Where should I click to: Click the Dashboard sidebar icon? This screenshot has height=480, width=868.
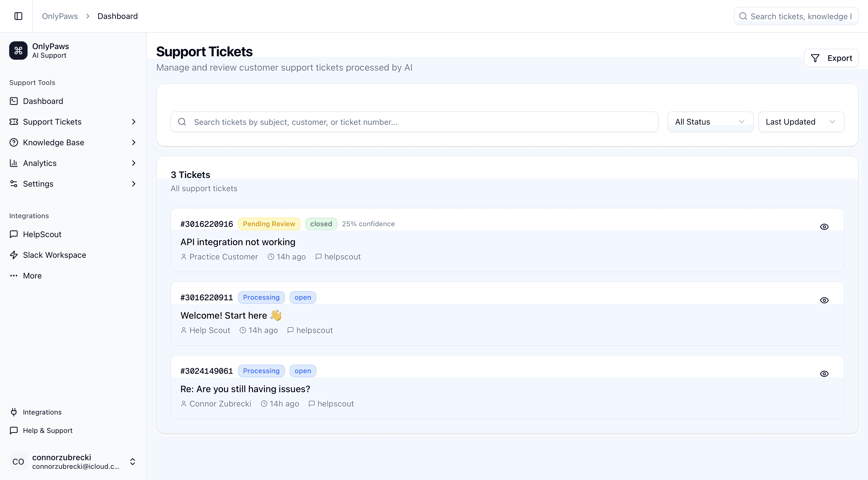click(14, 101)
